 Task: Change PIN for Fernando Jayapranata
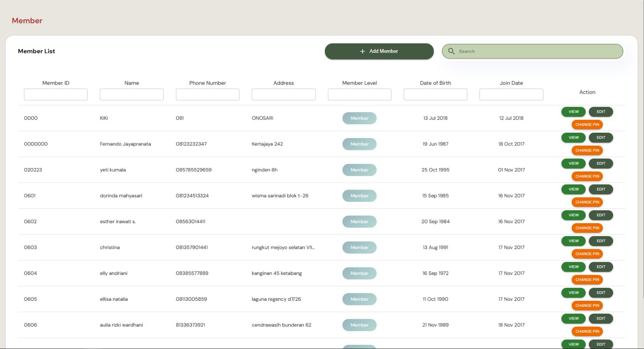coord(587,150)
